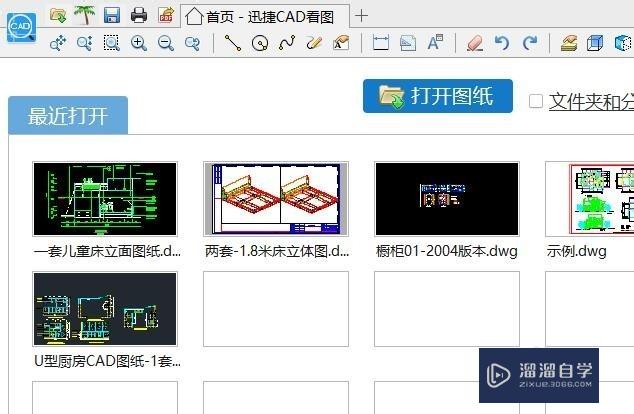Choose the zoom realtime tool
This screenshot has height=414, width=634.
pos(85,43)
